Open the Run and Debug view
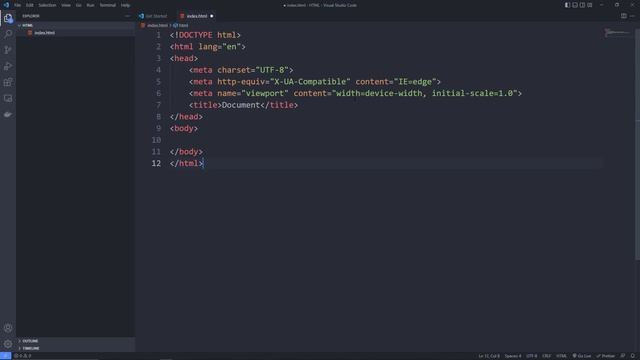Viewport: 640px width, 360px height. pos(8,66)
